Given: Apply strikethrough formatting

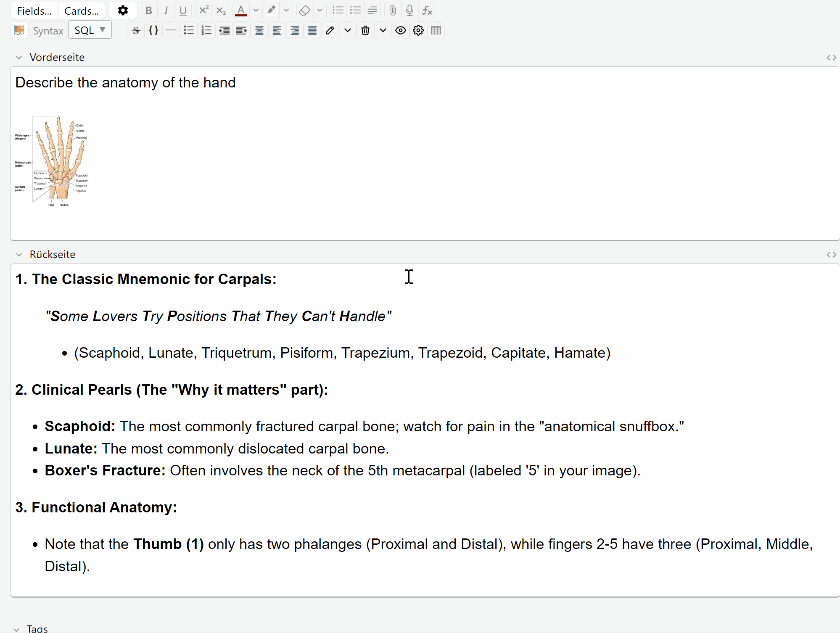Looking at the screenshot, I should 136,30.
